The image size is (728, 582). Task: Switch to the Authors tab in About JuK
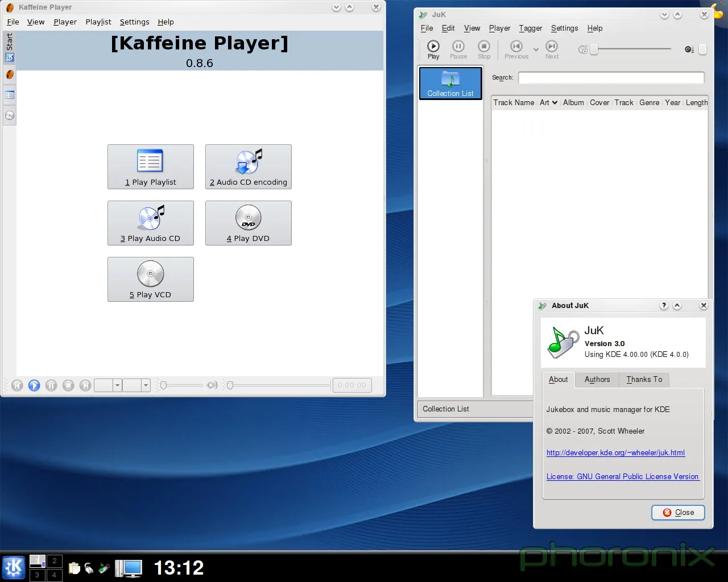click(597, 380)
